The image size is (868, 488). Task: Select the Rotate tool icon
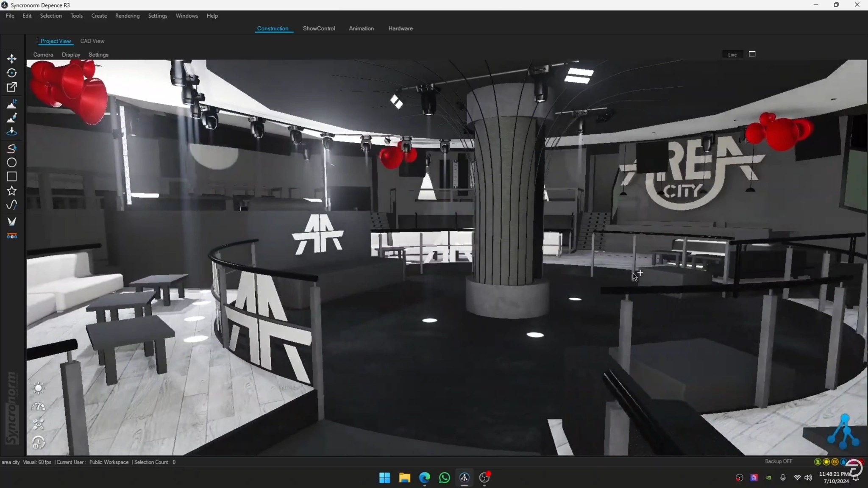11,73
